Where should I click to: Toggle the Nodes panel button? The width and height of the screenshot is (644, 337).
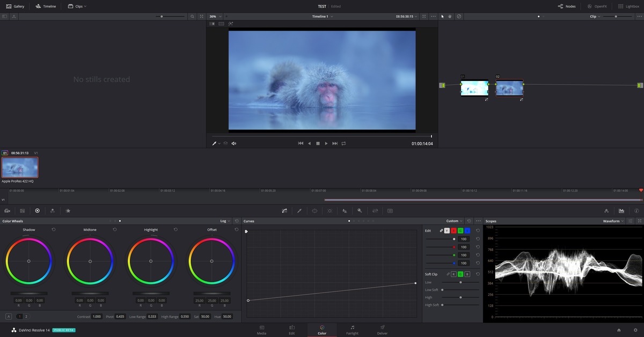point(566,6)
